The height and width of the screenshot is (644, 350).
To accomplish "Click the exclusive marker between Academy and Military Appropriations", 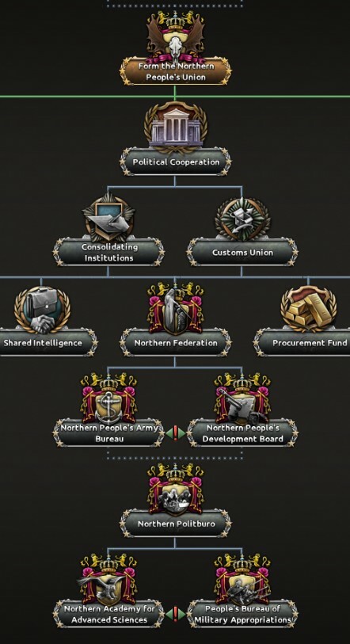I will click(176, 614).
